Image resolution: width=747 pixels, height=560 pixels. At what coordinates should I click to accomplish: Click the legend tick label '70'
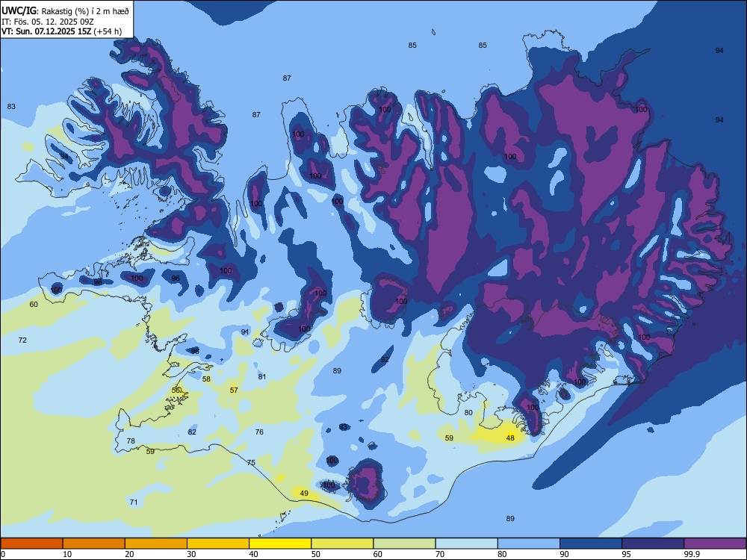[x=440, y=554]
